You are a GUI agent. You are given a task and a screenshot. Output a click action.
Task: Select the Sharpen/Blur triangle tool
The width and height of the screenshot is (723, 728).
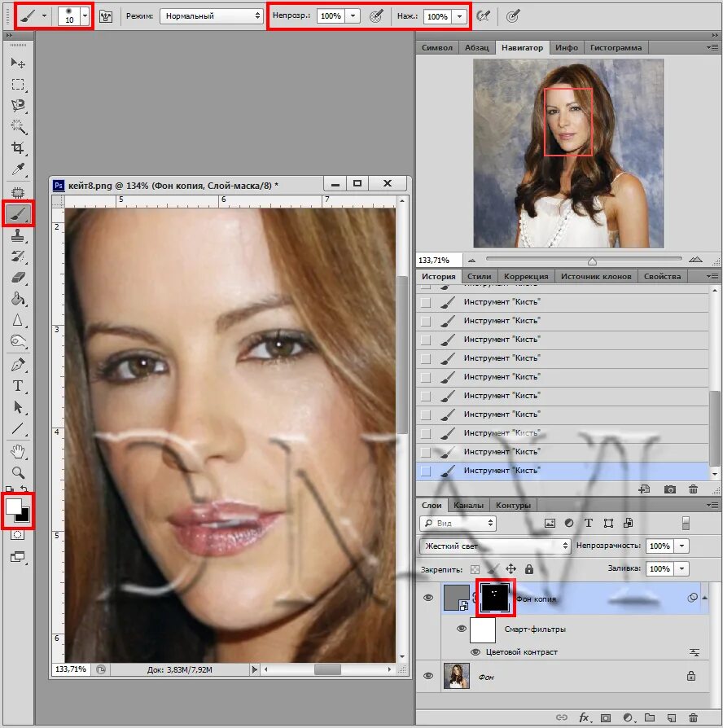[x=18, y=320]
